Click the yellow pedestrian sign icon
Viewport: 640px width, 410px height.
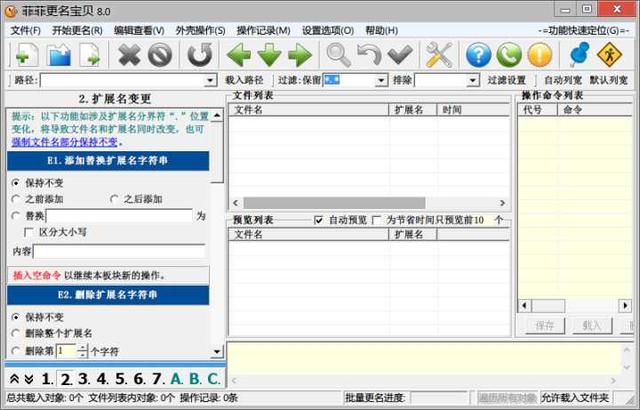(x=609, y=55)
